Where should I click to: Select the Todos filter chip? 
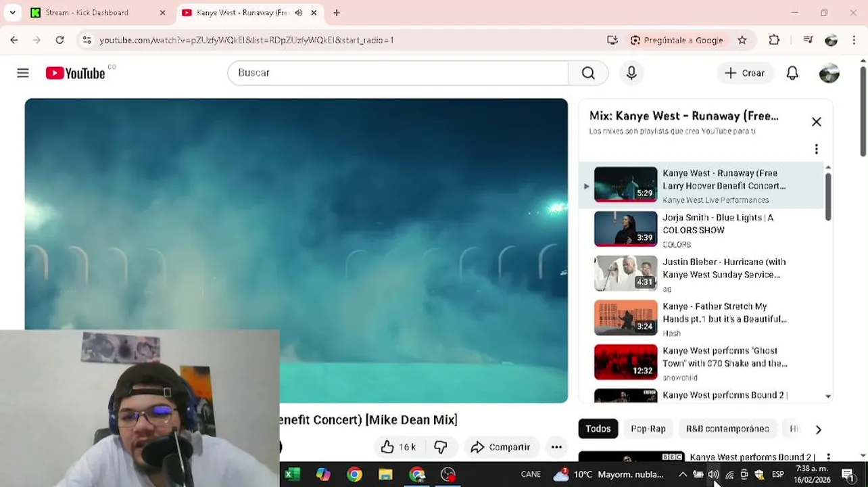[598, 429]
